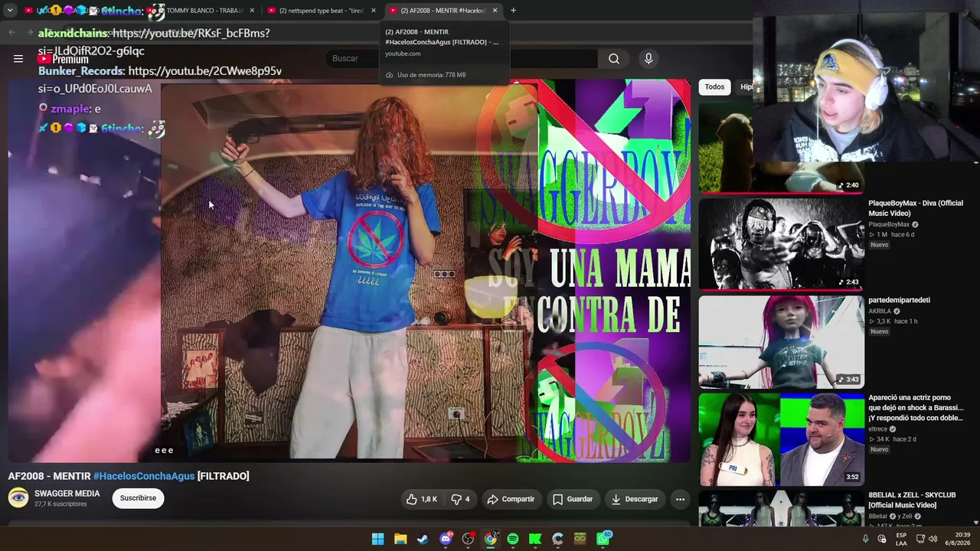Open the partedemipartedeti video thumbnail
Viewport: 980px width, 551px height.
coord(781,341)
